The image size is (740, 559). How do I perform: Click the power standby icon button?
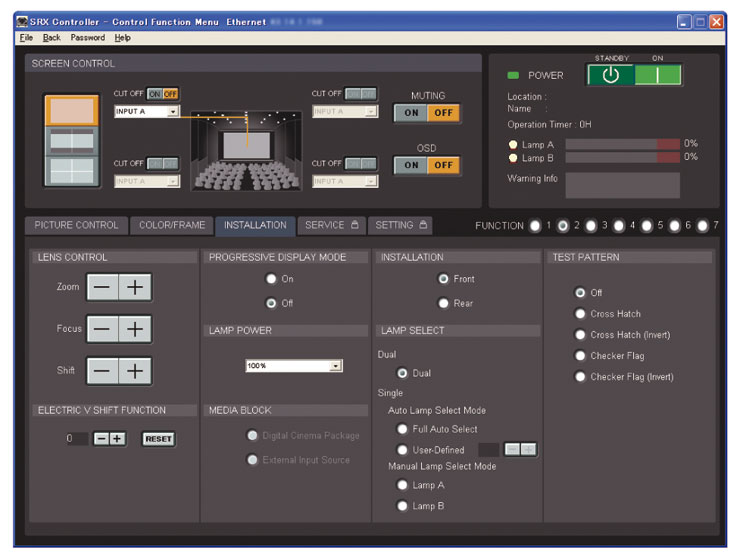click(610, 75)
